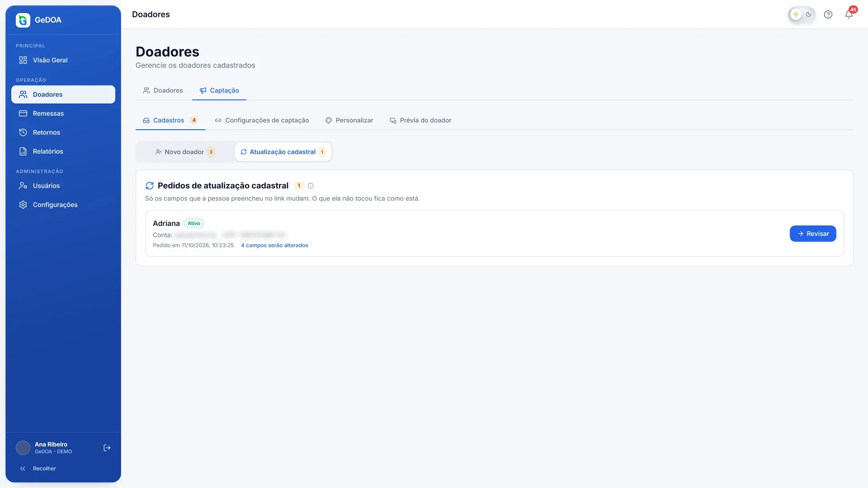Switch to light theme sun icon
The width and height of the screenshot is (868, 488).
(x=796, y=14)
